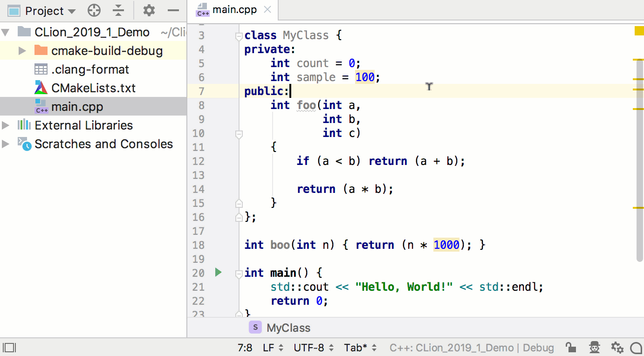Open IDE settings gear in status bar
644x356 pixels.
click(617, 348)
